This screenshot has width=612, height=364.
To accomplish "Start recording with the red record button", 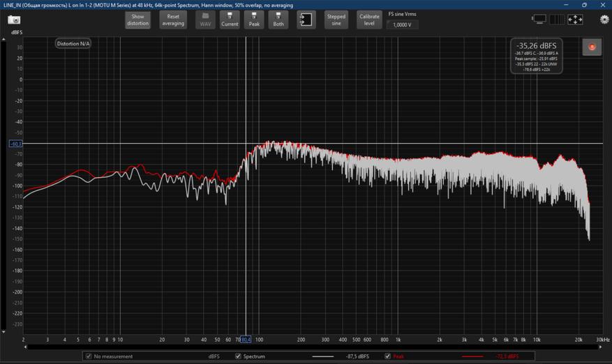I will [592, 47].
